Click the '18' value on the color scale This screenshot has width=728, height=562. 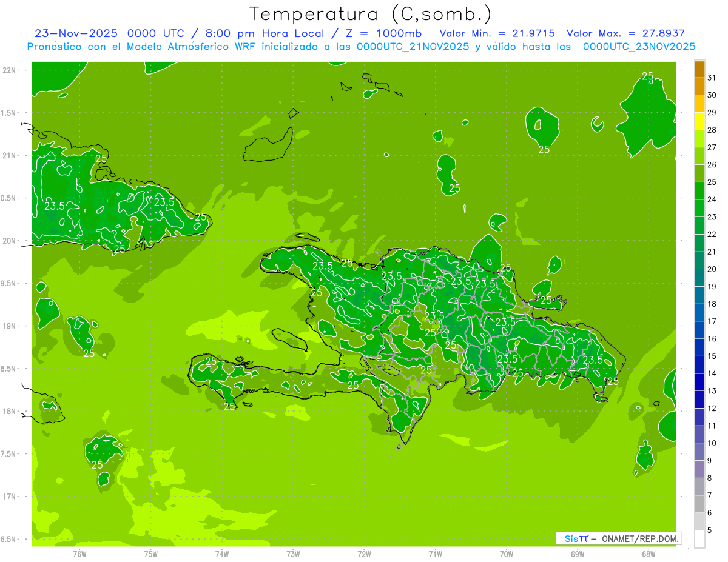[712, 304]
